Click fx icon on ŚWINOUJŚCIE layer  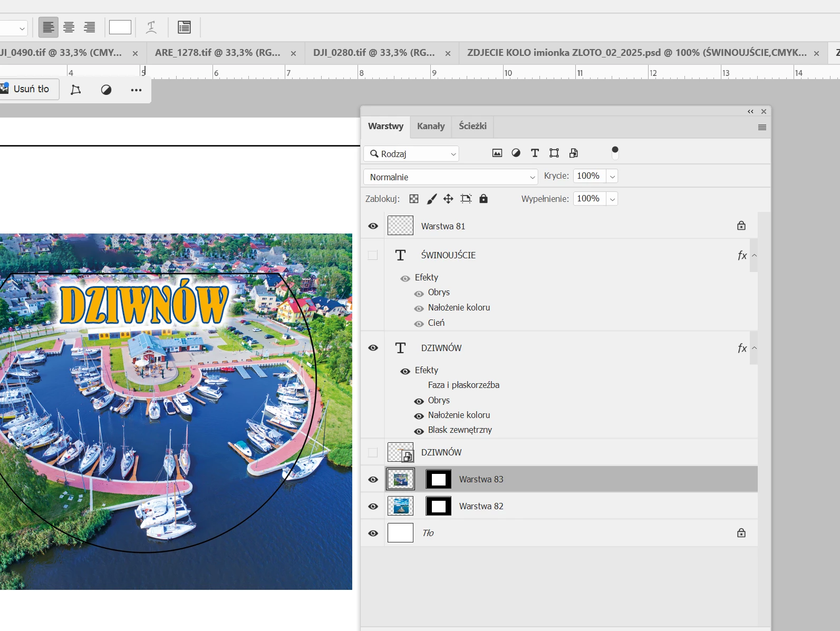[x=742, y=256]
